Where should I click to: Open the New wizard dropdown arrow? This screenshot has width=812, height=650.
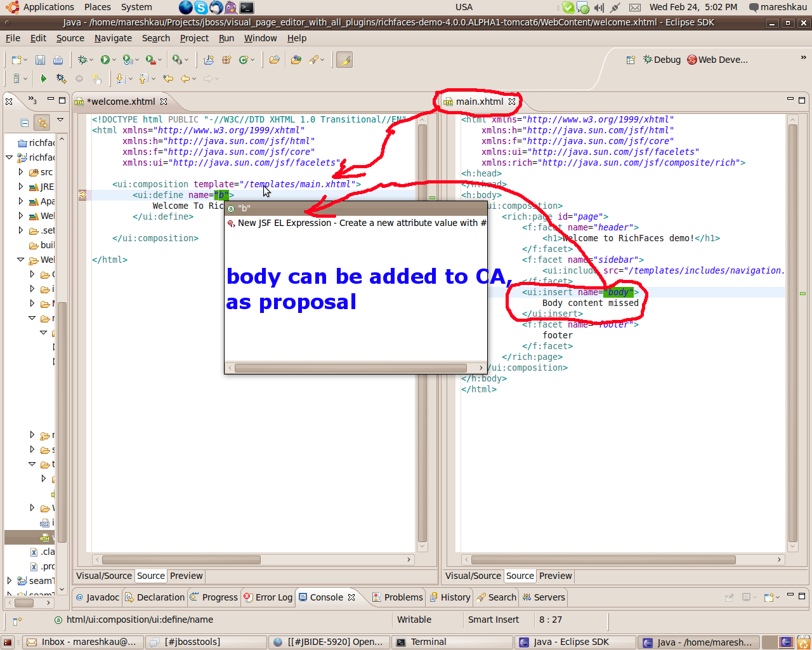tap(25, 60)
